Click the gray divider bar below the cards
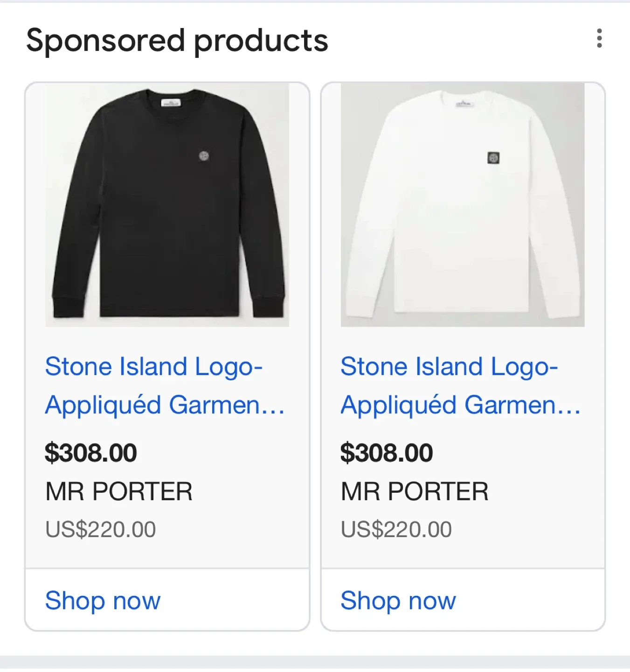The height and width of the screenshot is (672, 630). pyautogui.click(x=315, y=663)
